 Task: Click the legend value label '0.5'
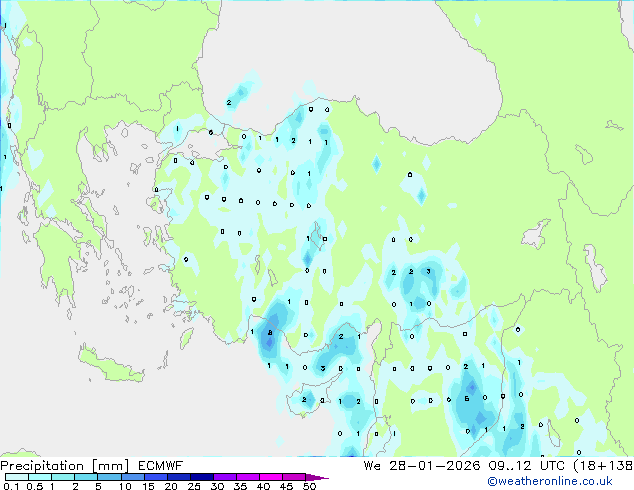click(x=34, y=486)
